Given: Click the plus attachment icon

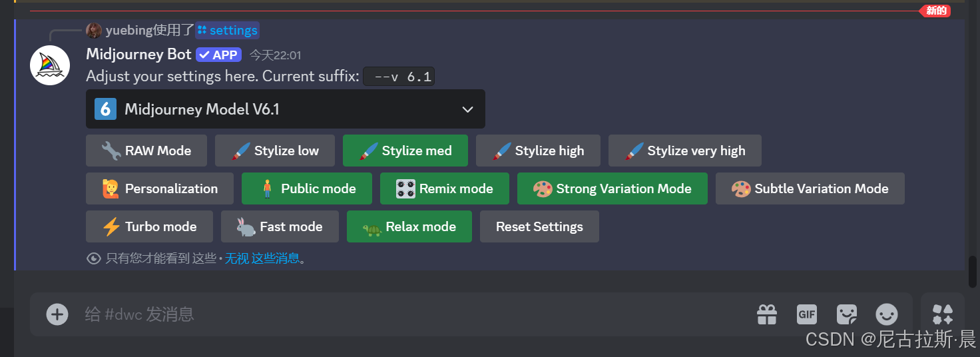Looking at the screenshot, I should [57, 314].
